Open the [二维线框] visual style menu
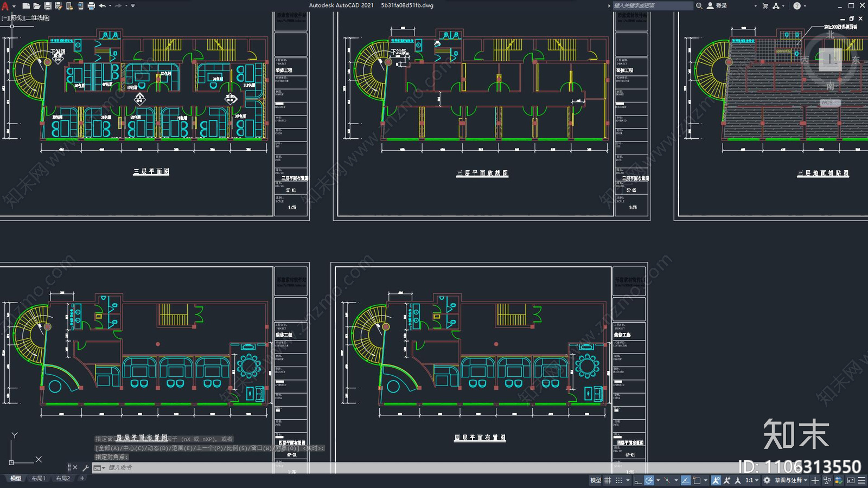The image size is (868, 488). click(x=37, y=18)
